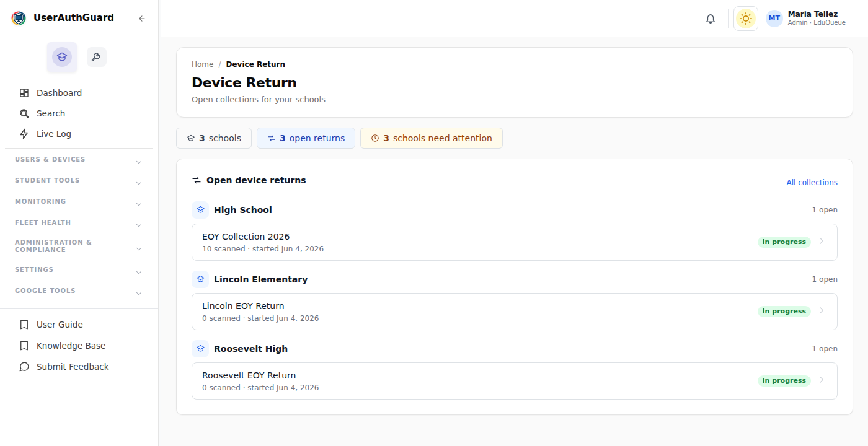Open the Lincoln EOY Return row

click(x=515, y=312)
